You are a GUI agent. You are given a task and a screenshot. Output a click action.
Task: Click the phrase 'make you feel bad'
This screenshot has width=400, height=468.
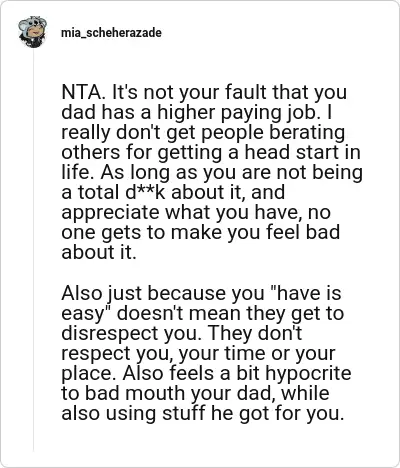tap(255, 232)
